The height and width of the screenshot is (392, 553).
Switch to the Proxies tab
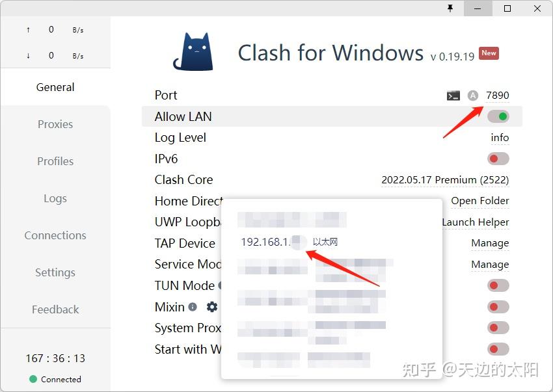55,124
